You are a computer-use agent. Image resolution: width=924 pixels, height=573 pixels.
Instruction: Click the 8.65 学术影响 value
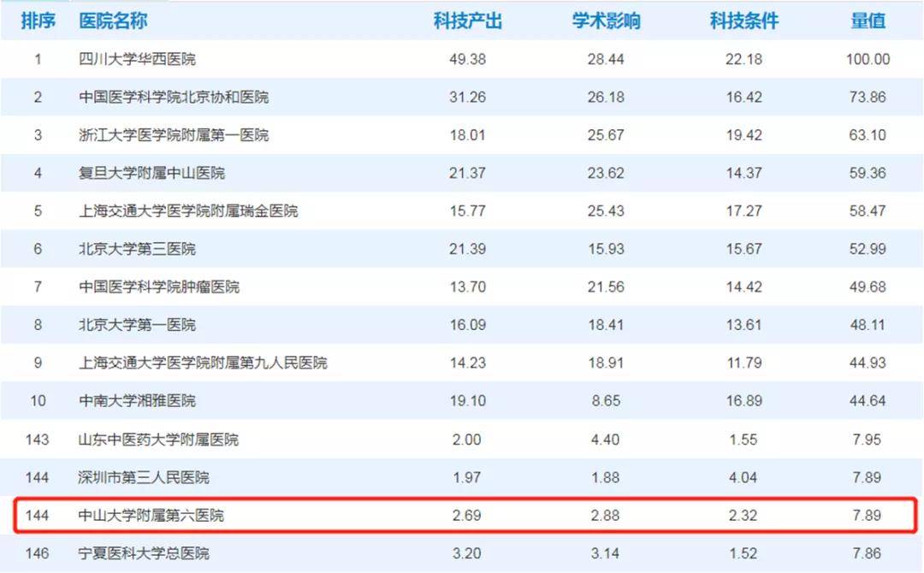point(606,401)
